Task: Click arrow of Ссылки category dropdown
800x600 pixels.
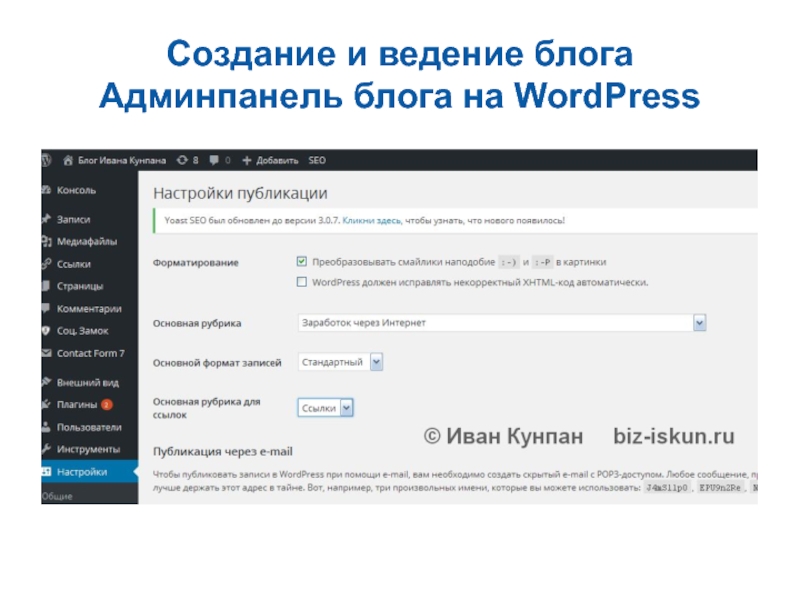Action: tap(346, 408)
